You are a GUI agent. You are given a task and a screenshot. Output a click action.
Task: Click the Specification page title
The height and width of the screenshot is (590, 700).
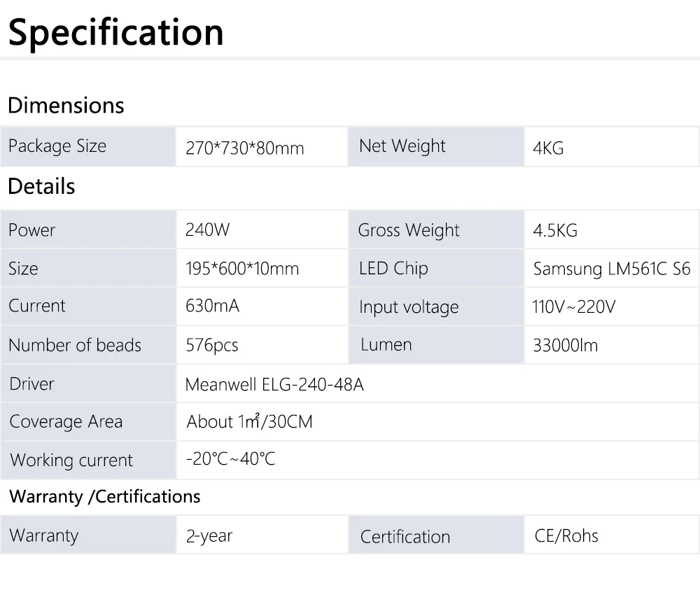[116, 31]
